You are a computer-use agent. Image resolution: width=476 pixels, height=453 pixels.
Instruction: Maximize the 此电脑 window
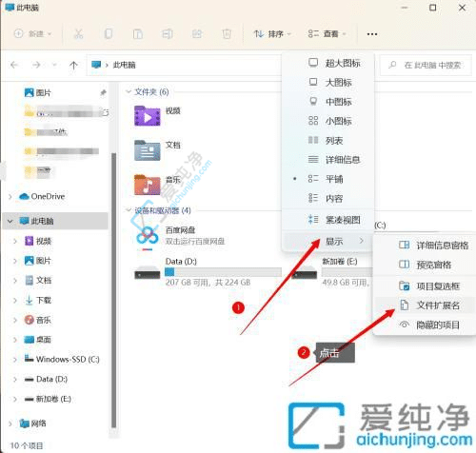(433, 8)
